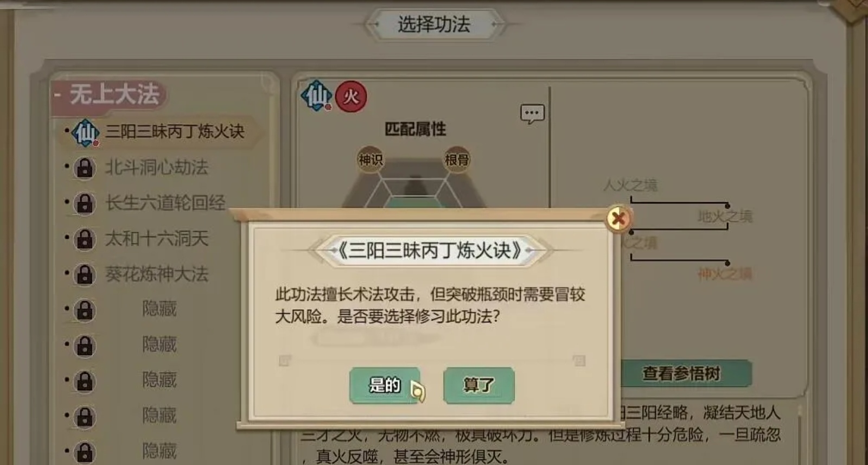Viewport: 868px width, 465px height.
Task: Click the 选择功法 title tab
Action: pos(434,24)
